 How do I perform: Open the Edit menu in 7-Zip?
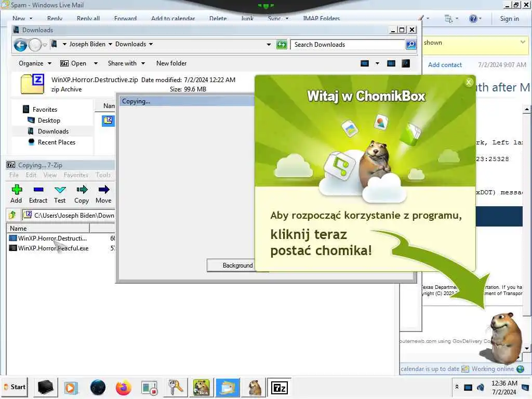click(31, 175)
